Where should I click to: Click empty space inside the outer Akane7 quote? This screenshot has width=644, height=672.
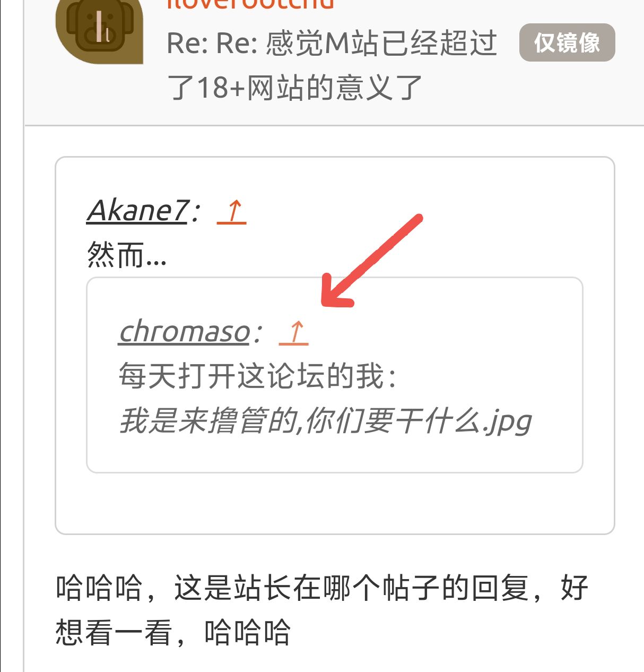335,503
